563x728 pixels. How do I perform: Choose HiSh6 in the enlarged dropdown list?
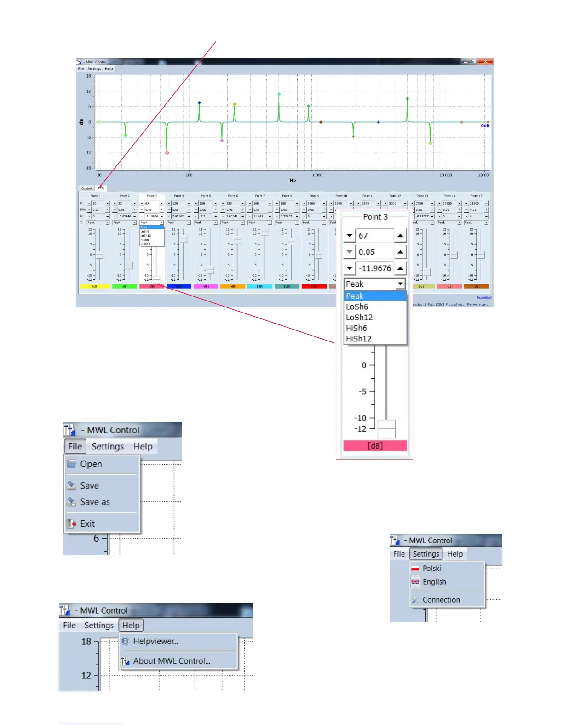pos(356,328)
